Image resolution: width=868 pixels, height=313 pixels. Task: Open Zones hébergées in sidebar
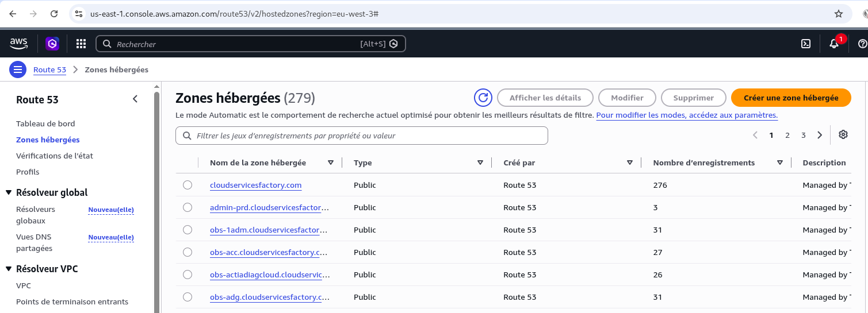pyautogui.click(x=48, y=140)
